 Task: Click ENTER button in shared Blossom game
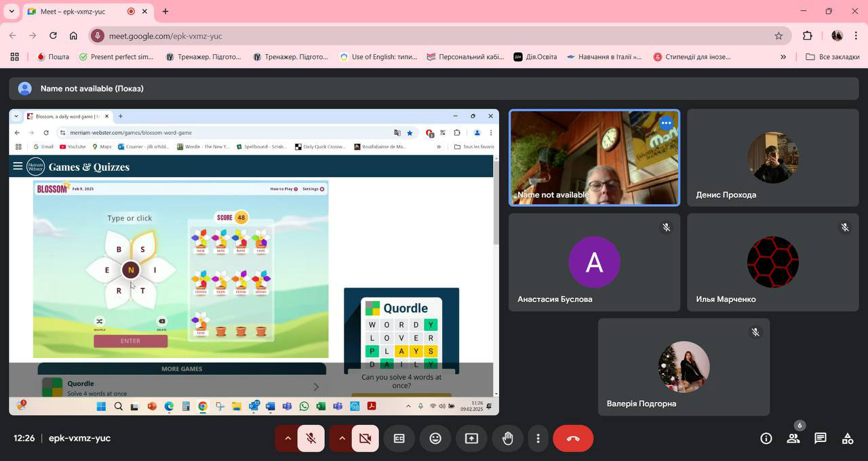(130, 341)
